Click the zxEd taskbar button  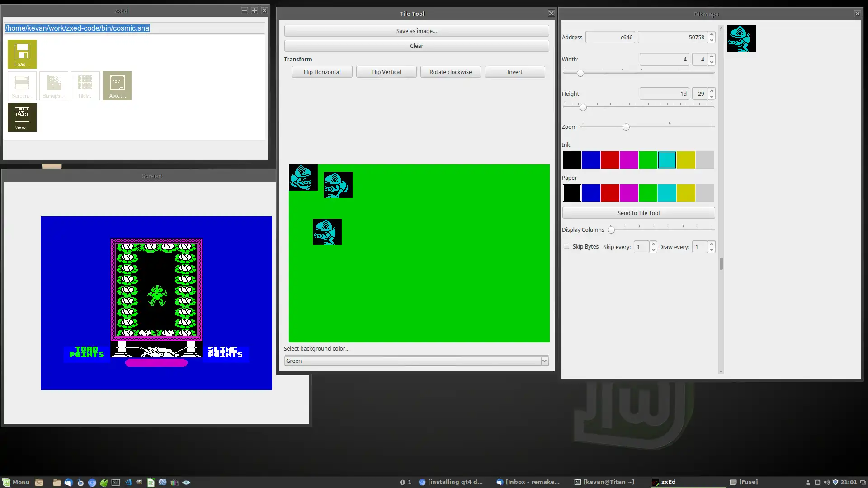668,481
